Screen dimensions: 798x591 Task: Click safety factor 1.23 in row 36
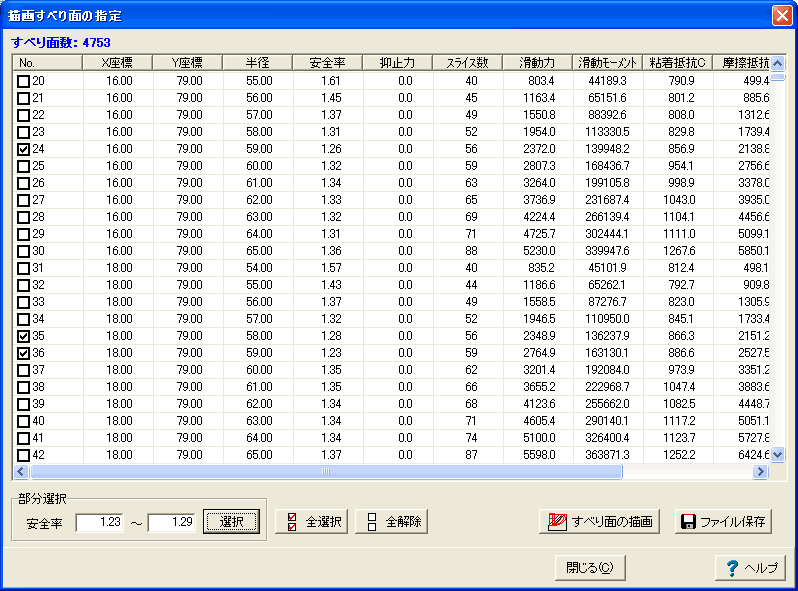tap(331, 353)
